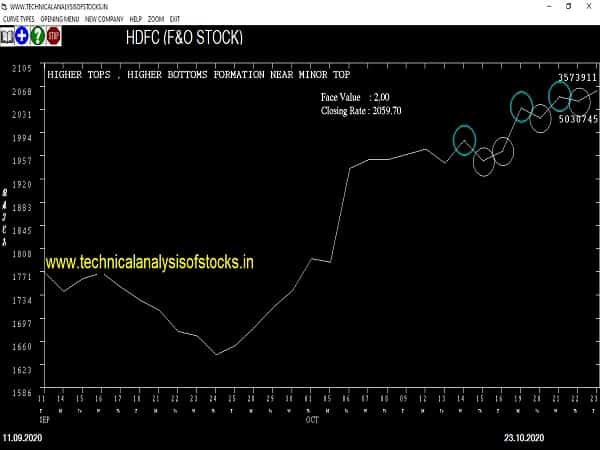Select New Company from menu bar
600x450 pixels.
coord(104,19)
